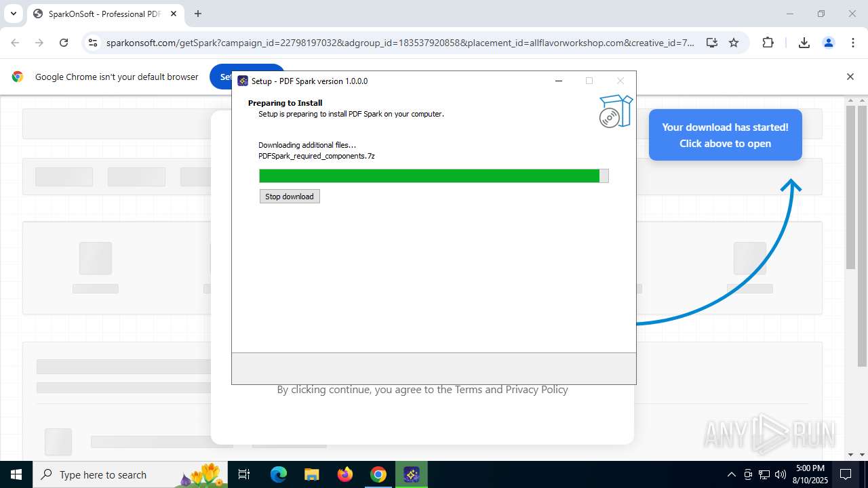Reload the SparkOnSoft page

coord(64,43)
